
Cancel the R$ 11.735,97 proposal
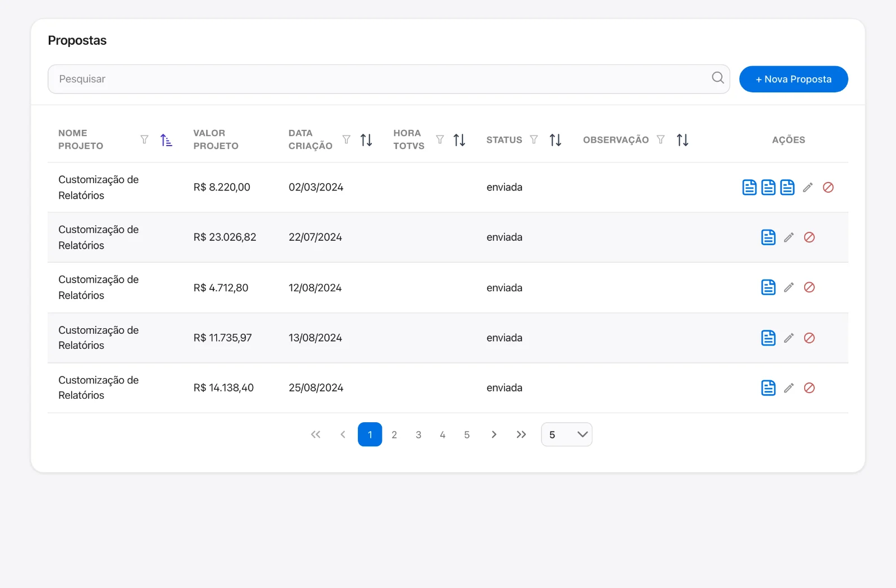point(809,338)
